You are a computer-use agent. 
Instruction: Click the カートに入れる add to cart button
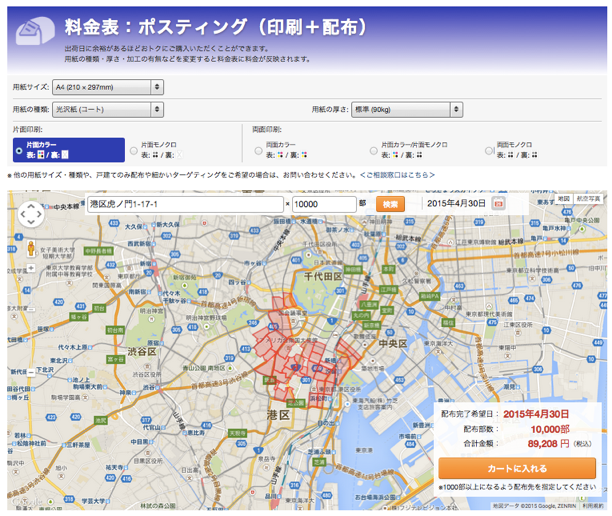tap(517, 468)
